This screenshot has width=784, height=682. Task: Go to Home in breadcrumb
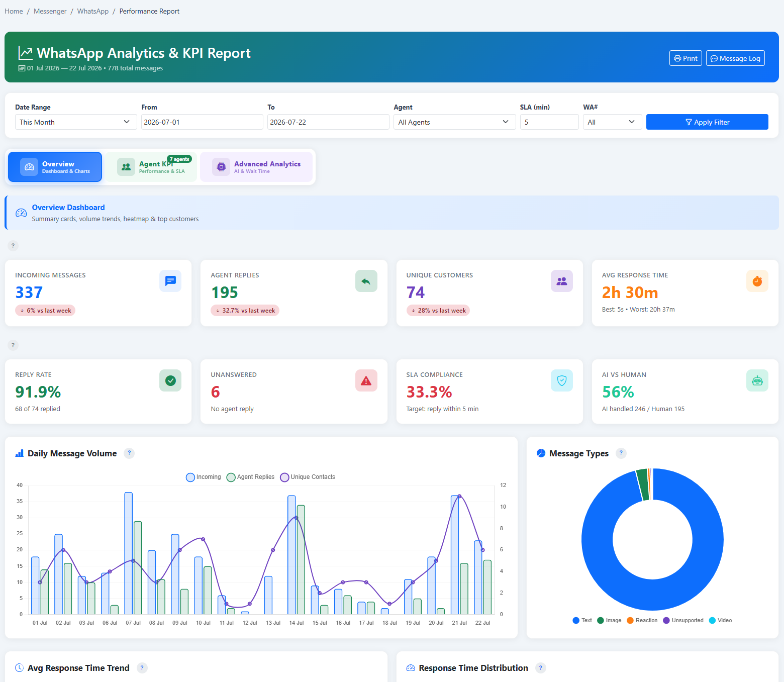14,11
